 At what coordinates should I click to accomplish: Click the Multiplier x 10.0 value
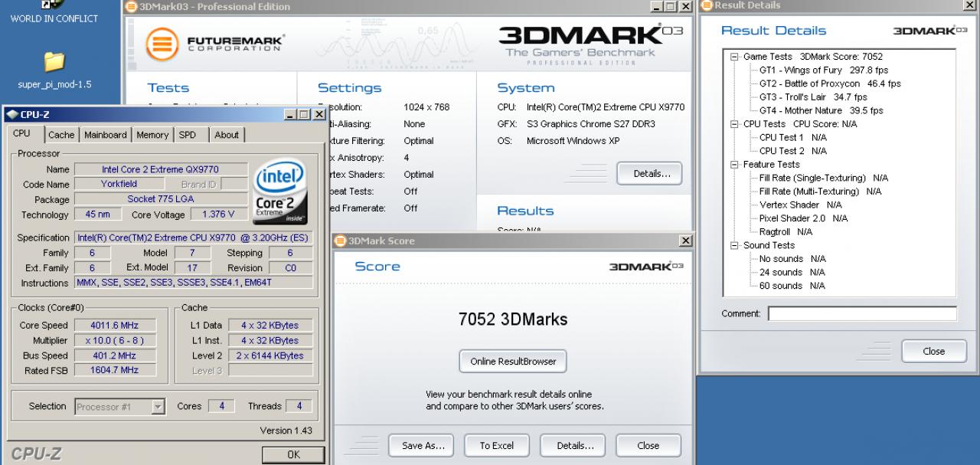click(116, 340)
